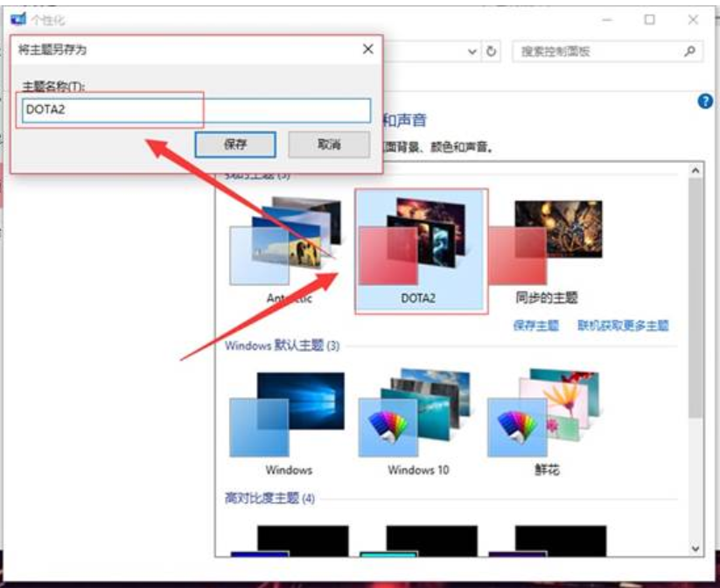This screenshot has width=720, height=588.
Task: Open the get more themes online link
Action: pos(623,325)
